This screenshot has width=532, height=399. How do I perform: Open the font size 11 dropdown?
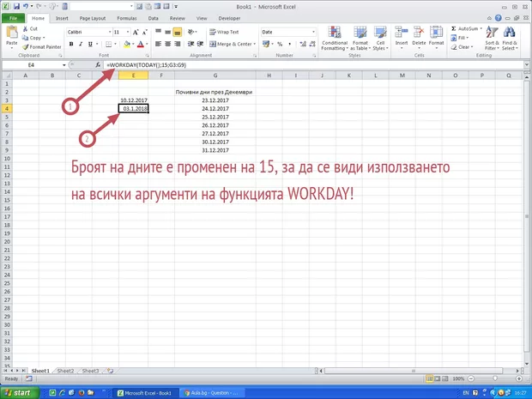pos(128,33)
